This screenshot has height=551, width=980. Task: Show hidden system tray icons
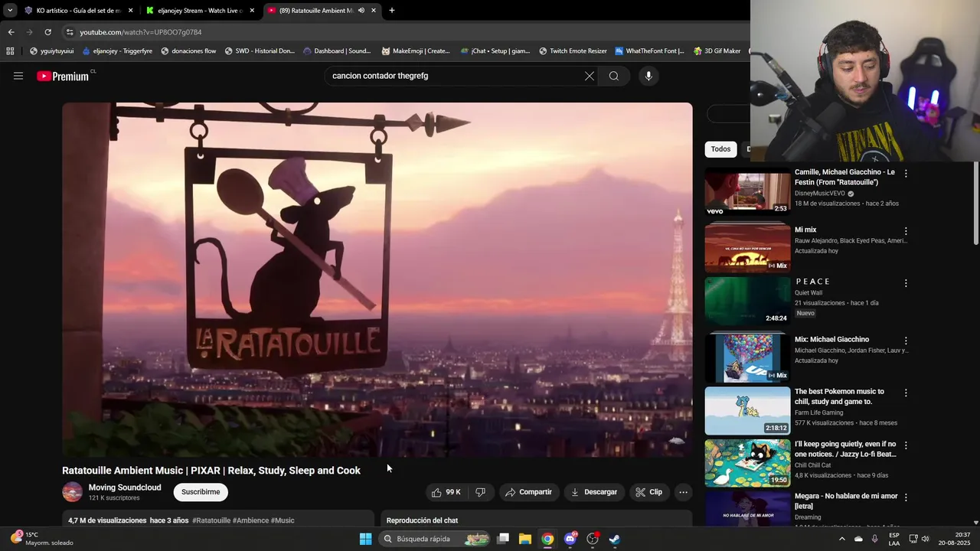[x=842, y=539]
